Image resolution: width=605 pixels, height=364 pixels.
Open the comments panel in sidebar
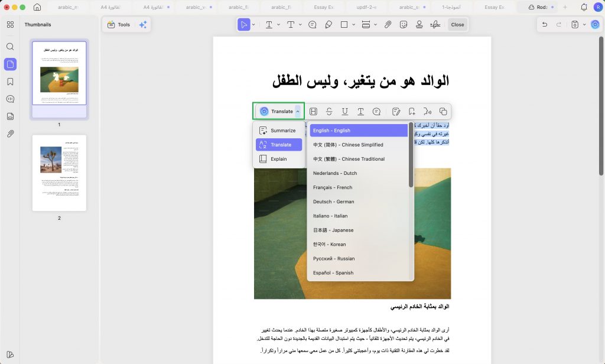(x=11, y=99)
